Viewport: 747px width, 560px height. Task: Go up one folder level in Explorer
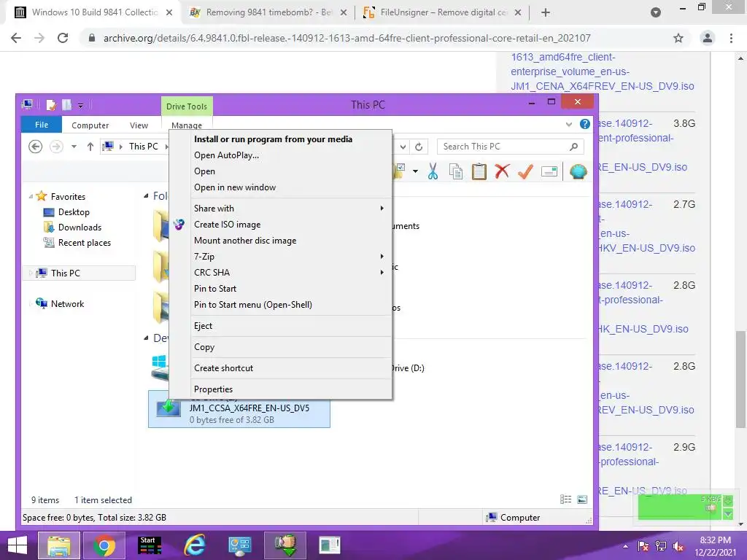tap(90, 147)
